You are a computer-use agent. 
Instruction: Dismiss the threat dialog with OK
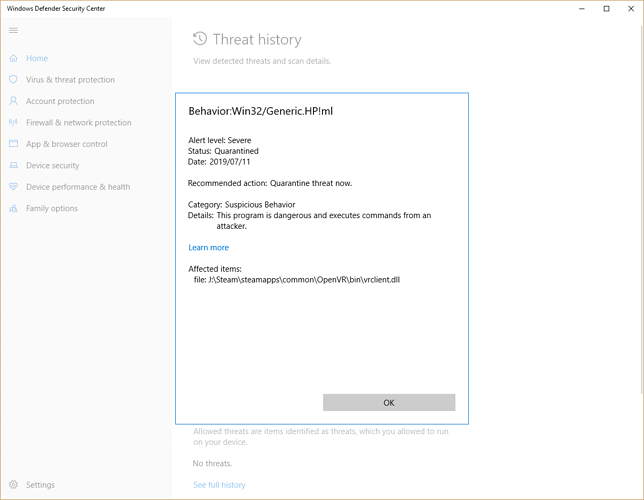[x=389, y=403]
